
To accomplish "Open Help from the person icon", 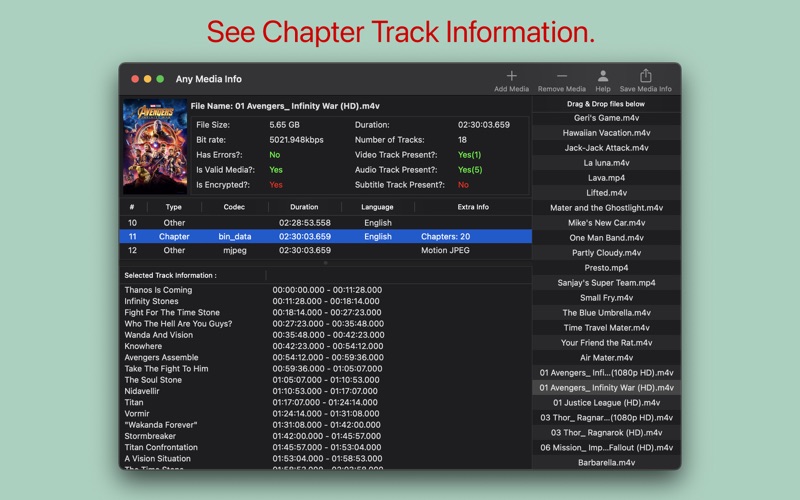I will (x=603, y=76).
